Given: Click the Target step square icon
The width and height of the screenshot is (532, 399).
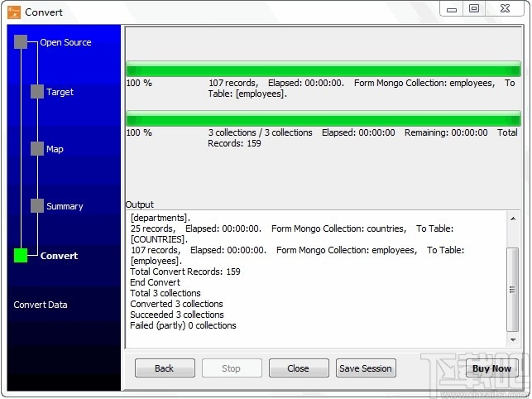Looking at the screenshot, I should coord(37,92).
